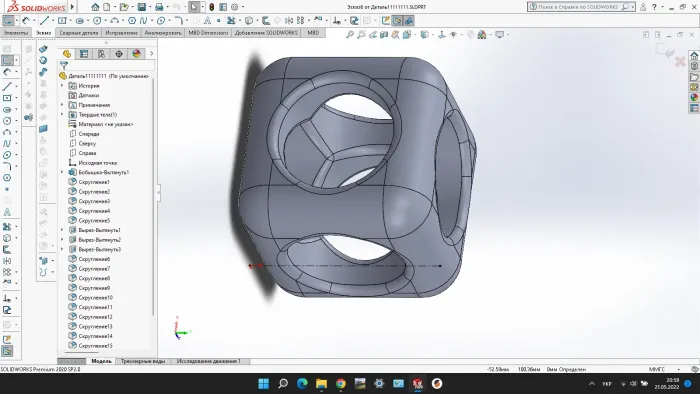The image size is (700, 394).
Task: Click the Appearances sphere icon in the right task pane
Action: pos(694,97)
